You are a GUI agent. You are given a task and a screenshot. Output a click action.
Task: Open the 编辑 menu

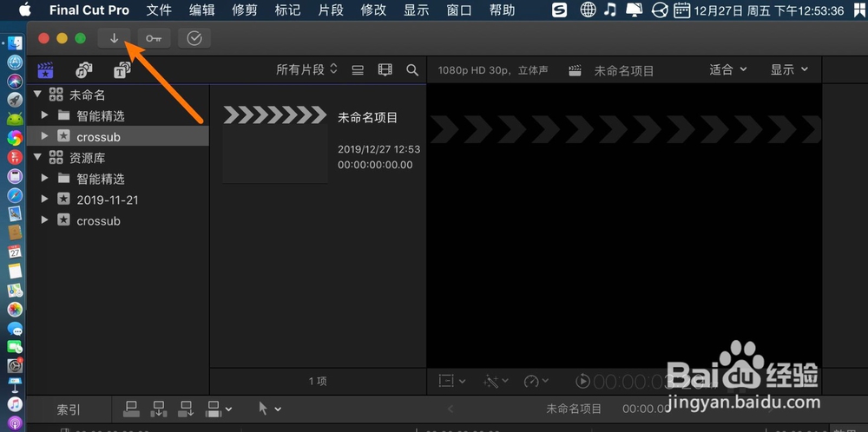[x=202, y=10]
